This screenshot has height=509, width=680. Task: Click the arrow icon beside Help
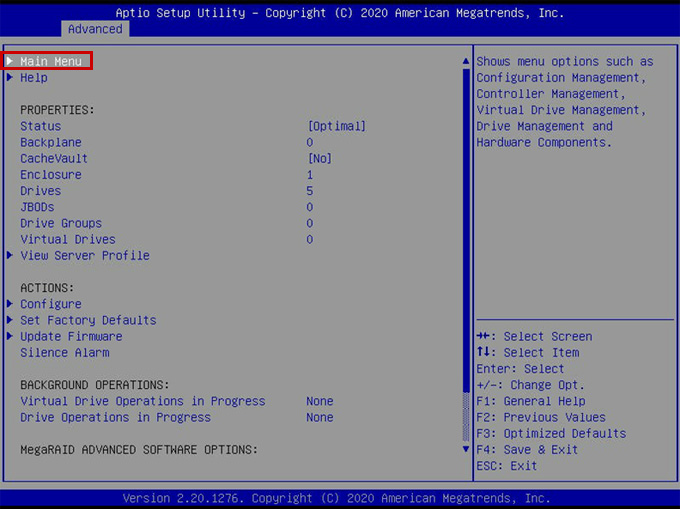(10, 78)
